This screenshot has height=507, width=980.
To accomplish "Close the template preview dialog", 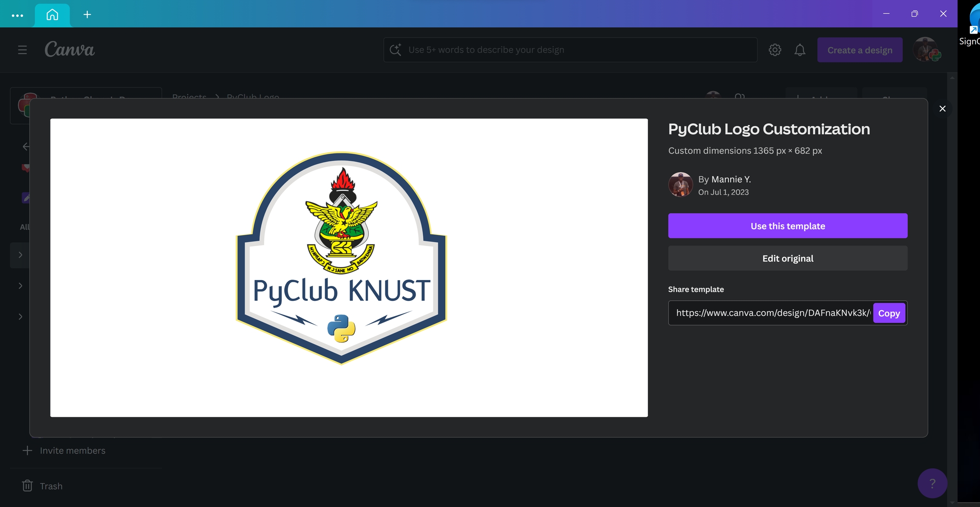I will pos(942,109).
